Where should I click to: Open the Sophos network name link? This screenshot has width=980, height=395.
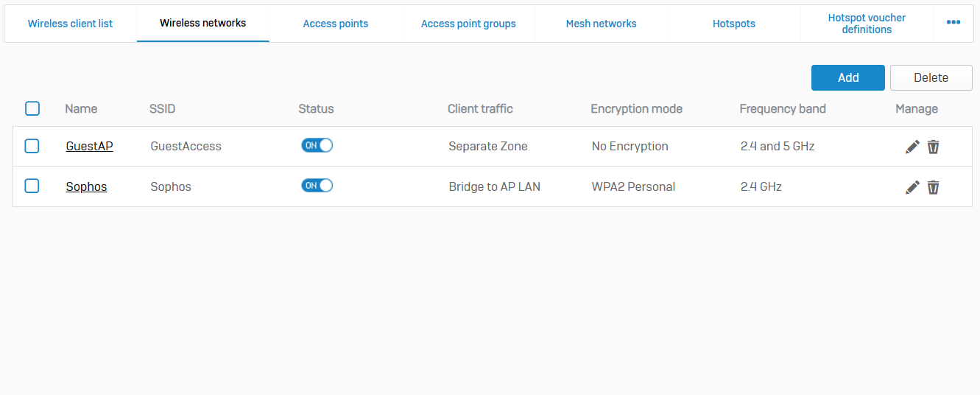86,186
